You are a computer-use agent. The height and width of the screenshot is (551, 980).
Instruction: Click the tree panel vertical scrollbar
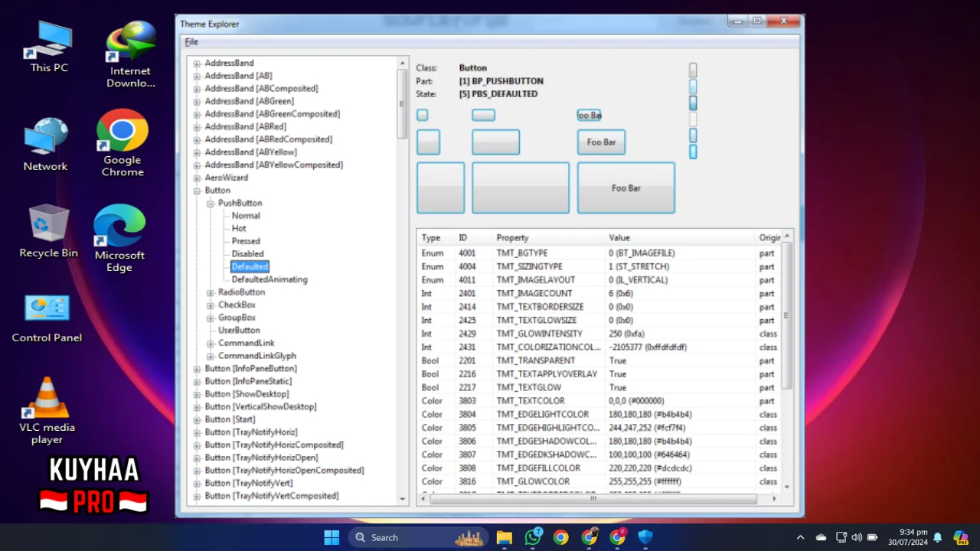[x=403, y=281]
